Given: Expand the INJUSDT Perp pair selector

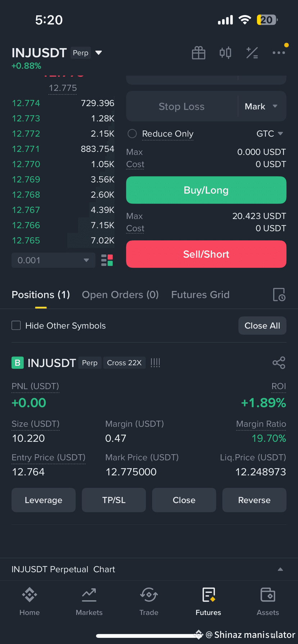Looking at the screenshot, I should click(x=98, y=53).
